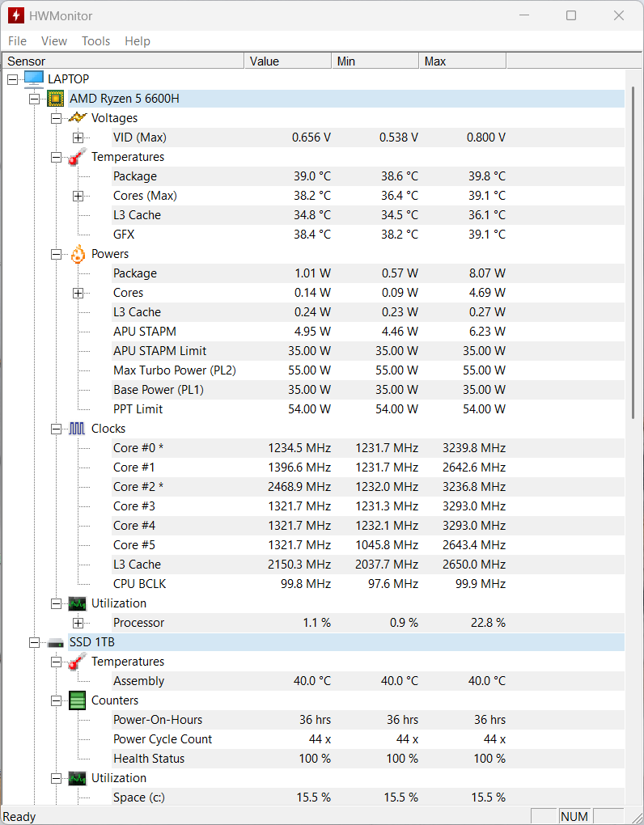Click the SSD 1TB drive icon
644x825 pixels.
(x=56, y=642)
